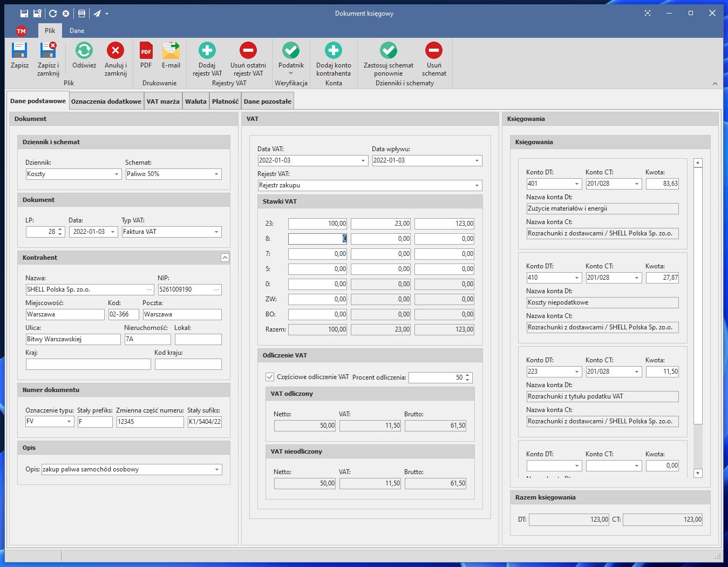Screen dimensions: 728x567
Task: Open the Typ VAT dropdown
Action: click(x=216, y=232)
